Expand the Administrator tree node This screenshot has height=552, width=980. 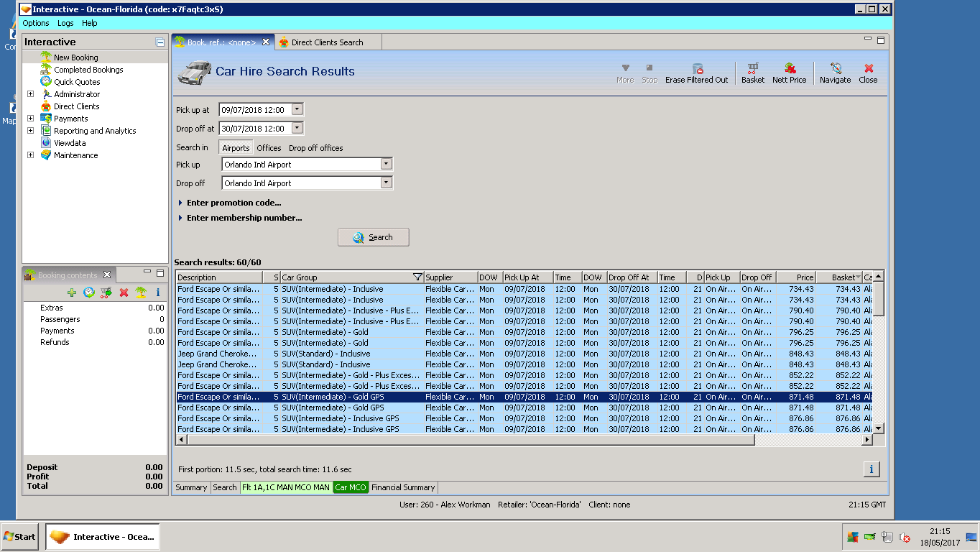pyautogui.click(x=30, y=94)
